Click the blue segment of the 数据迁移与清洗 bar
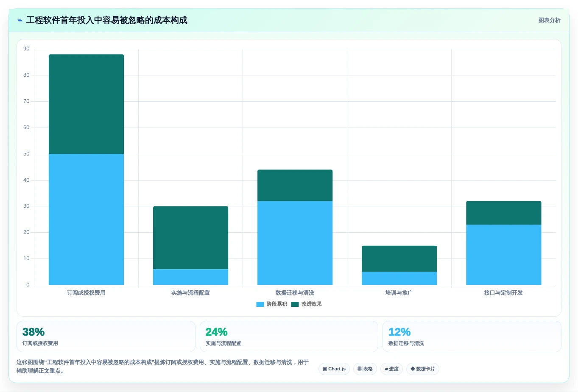The image size is (578, 392). [295, 243]
